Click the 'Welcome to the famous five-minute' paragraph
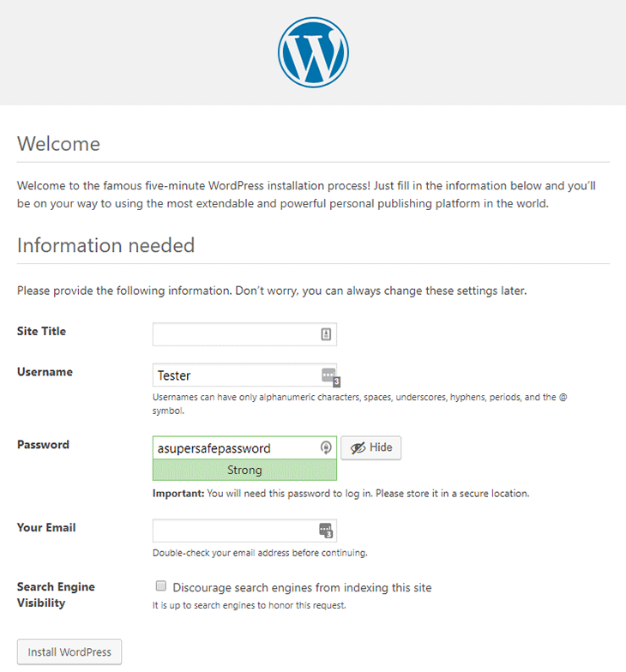The image size is (626, 672). click(306, 195)
